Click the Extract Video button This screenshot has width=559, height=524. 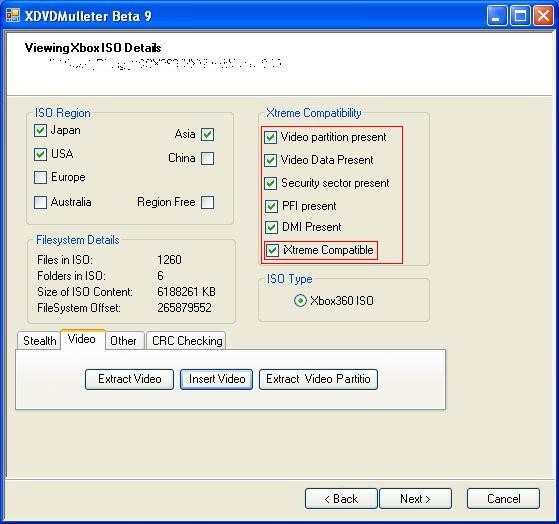[x=129, y=379]
